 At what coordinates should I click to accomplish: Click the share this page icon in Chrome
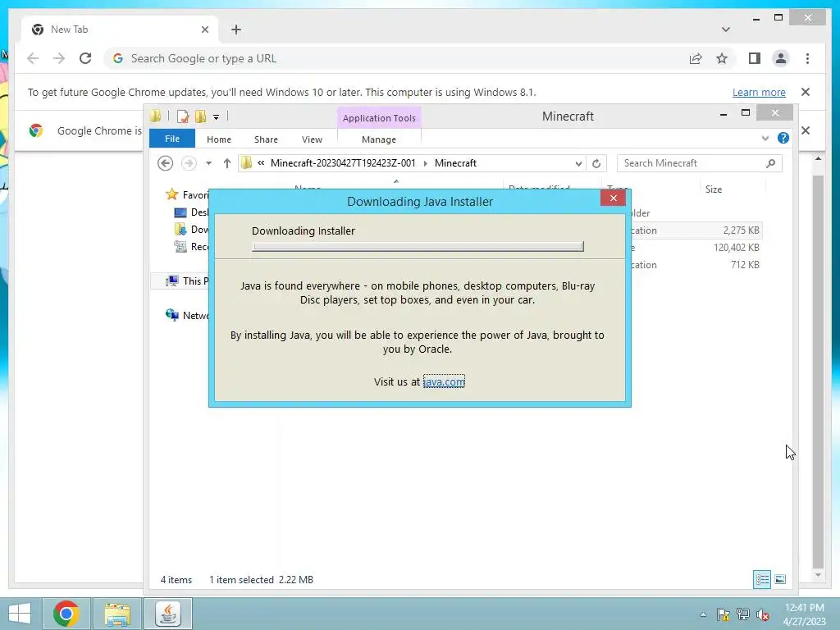pyautogui.click(x=696, y=58)
